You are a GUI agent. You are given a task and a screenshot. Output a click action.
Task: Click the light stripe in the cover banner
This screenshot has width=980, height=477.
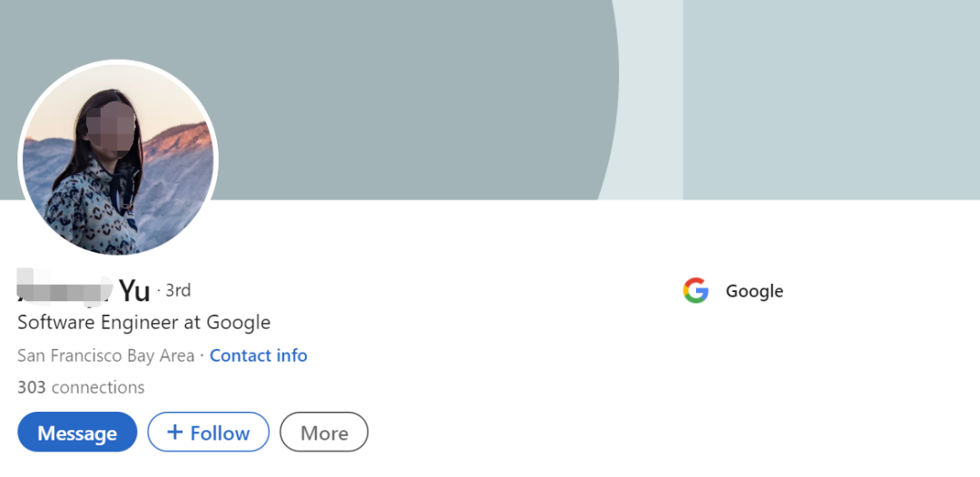650,100
